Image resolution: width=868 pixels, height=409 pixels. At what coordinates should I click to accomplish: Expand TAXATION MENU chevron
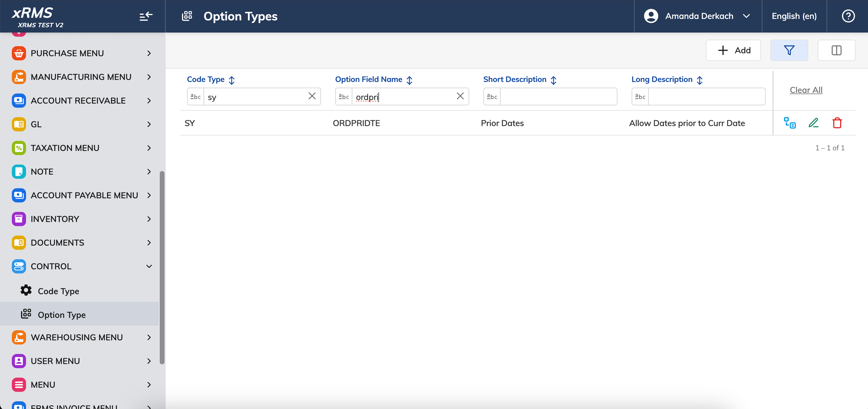149,148
